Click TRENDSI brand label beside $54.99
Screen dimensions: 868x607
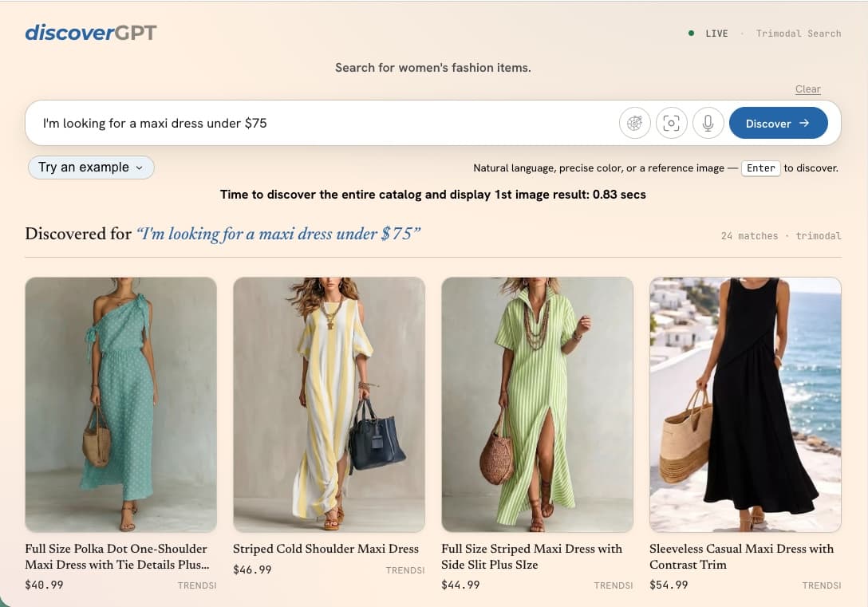pyautogui.click(x=822, y=585)
